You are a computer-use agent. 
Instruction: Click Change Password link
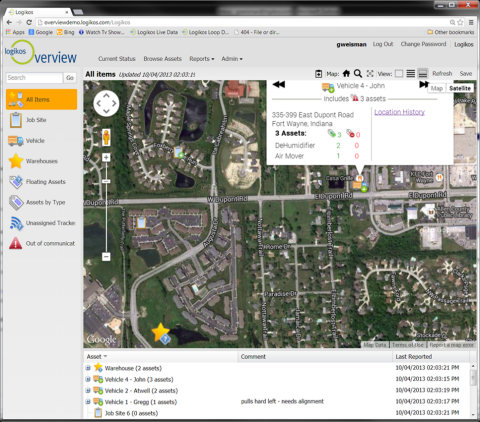tap(423, 44)
